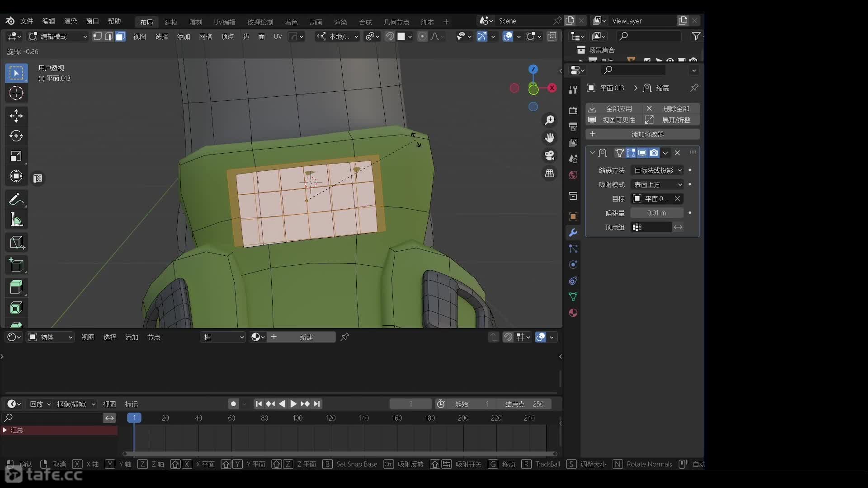Switch perspective/orthographic grid icon
Viewport: 868px width, 488px height.
click(x=549, y=174)
